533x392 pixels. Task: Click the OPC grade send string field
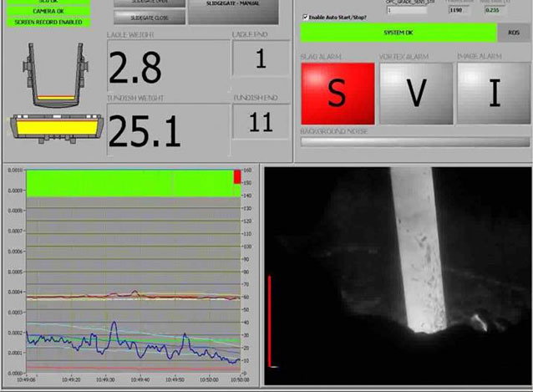coord(407,10)
